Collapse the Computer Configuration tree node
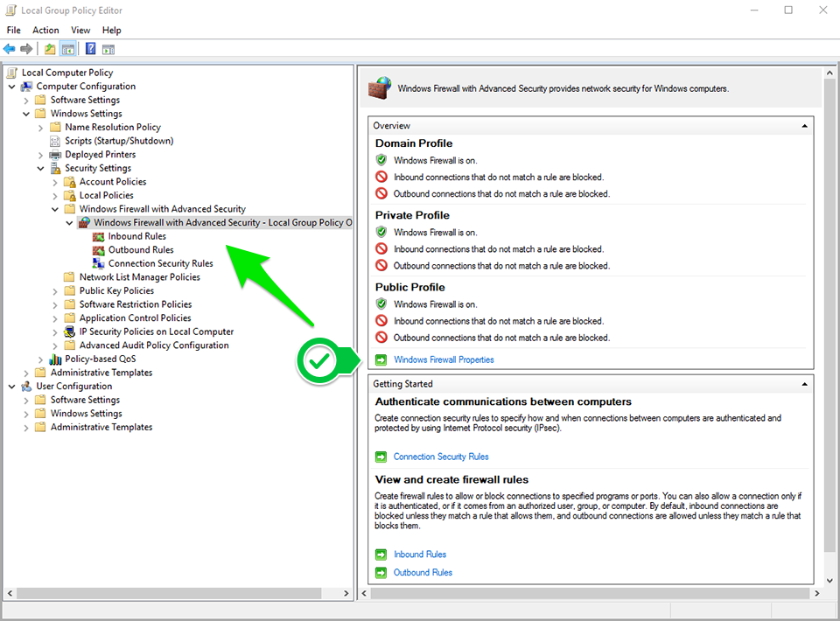Viewport: 840px width, 621px height. 11,87
